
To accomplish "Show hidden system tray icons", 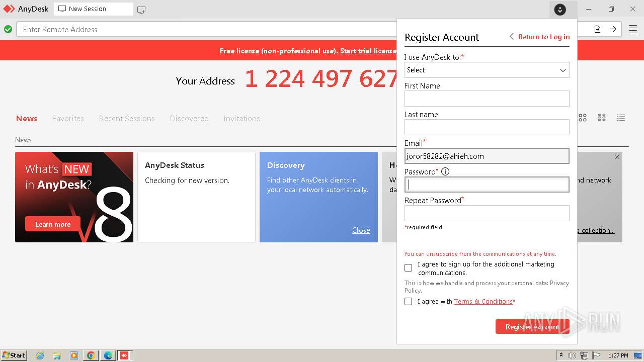I will coord(561,355).
